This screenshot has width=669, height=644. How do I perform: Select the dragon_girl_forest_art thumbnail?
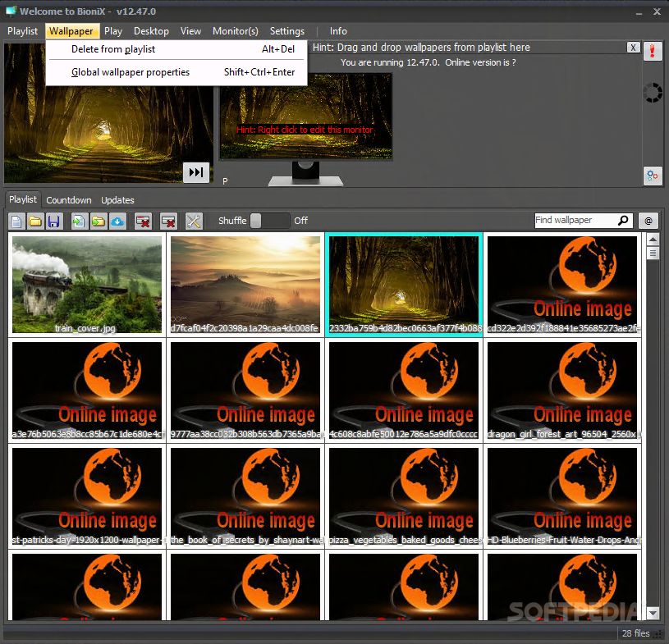[x=562, y=391]
